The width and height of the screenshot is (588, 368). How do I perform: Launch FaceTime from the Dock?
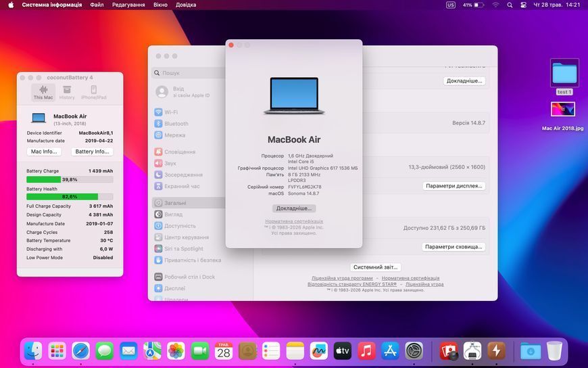(200, 351)
